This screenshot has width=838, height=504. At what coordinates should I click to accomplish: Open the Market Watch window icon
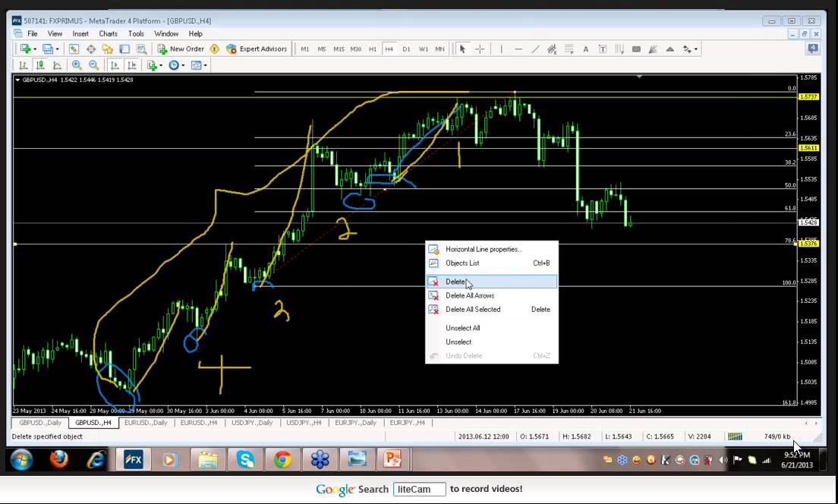(74, 49)
